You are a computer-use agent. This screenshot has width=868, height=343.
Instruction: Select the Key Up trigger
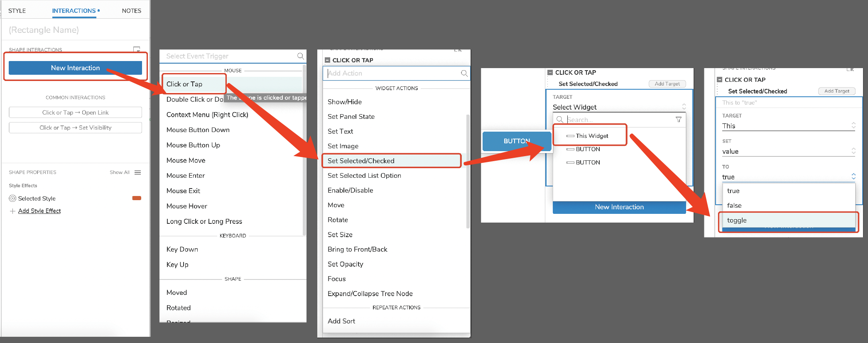click(x=177, y=265)
